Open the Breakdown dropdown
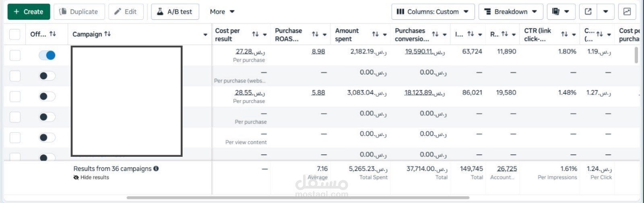The width and height of the screenshot is (644, 203). (510, 12)
